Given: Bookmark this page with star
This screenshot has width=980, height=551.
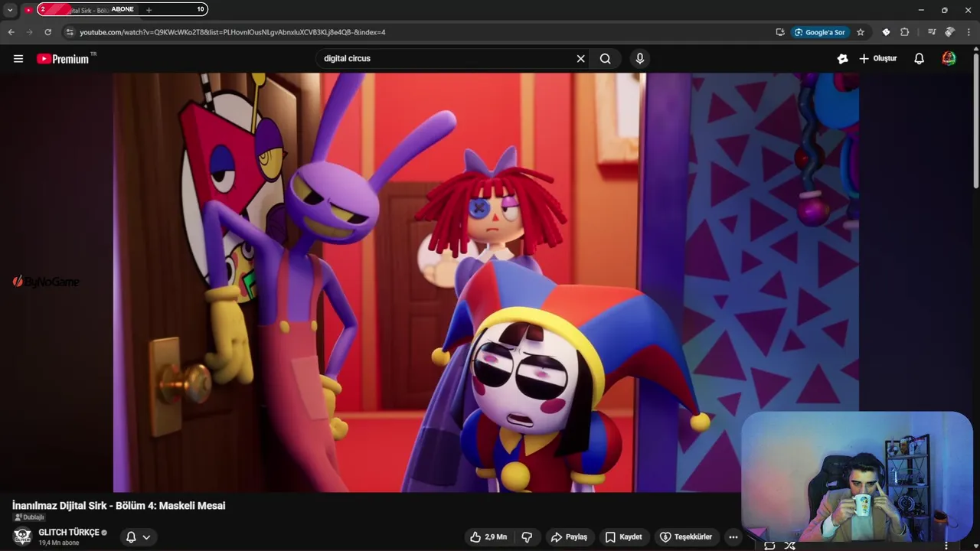Looking at the screenshot, I should pos(861,32).
